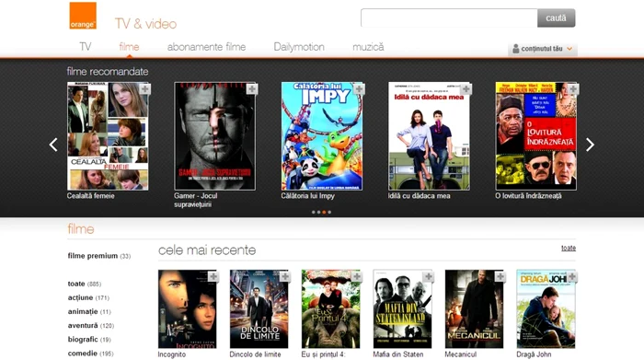Open the Mafia din Staten Island poster
This screenshot has width=644, height=360.
tap(403, 309)
